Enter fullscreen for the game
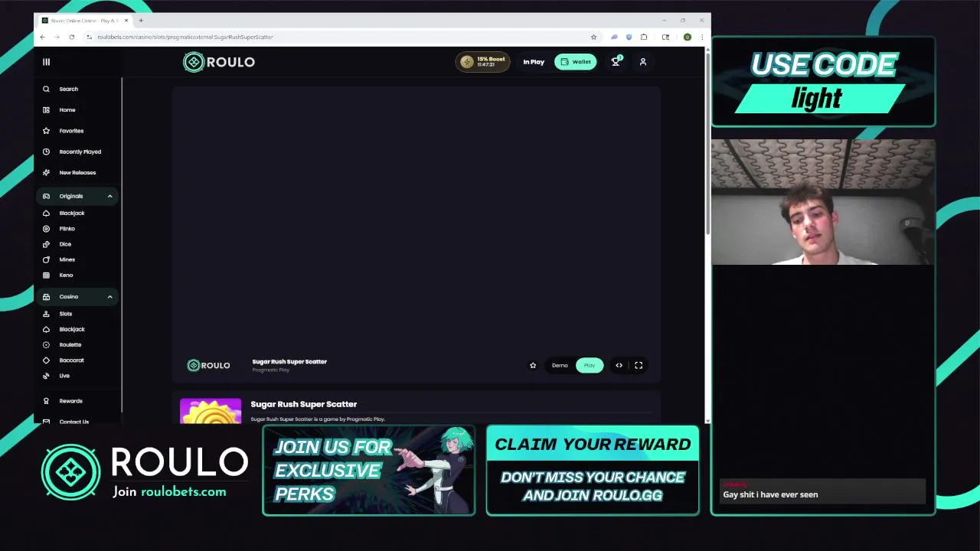Screen dimensions: 980x551 (639, 365)
